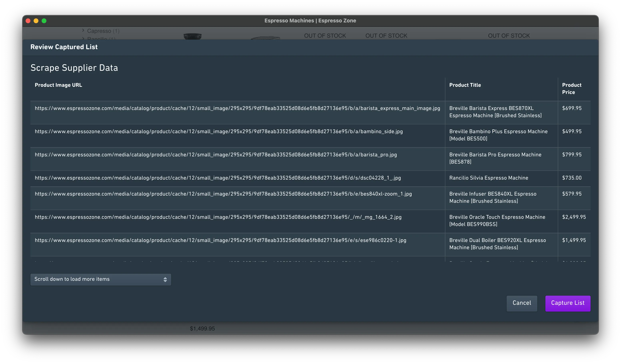
Task: Close the Espresso Zone window
Action: point(28,21)
